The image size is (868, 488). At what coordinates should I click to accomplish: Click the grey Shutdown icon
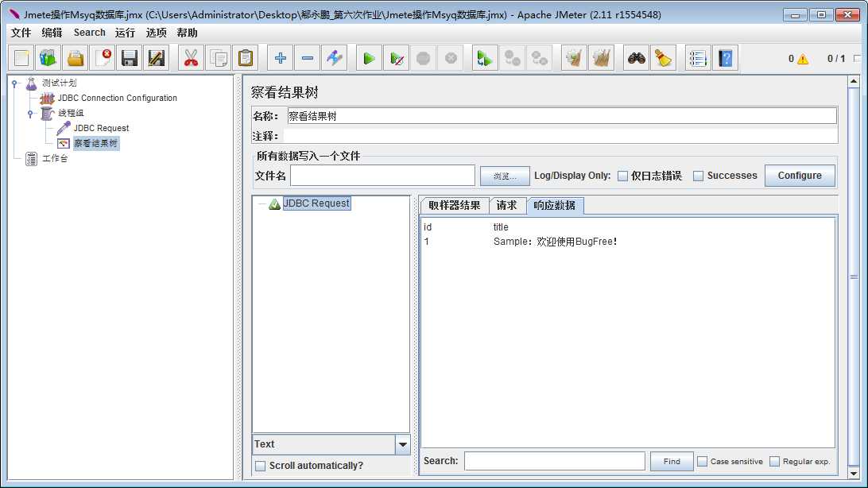(x=451, y=58)
